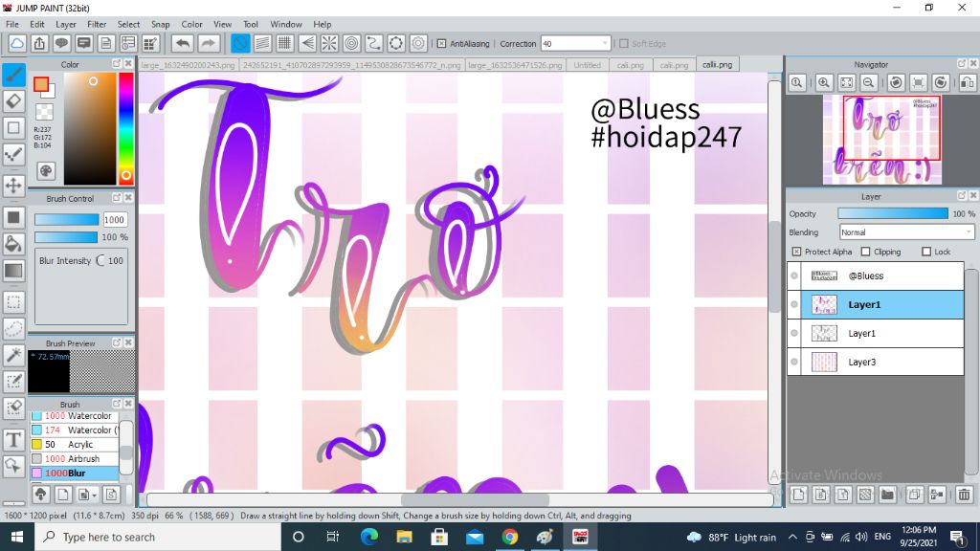Select the Text tool
The height and width of the screenshot is (551, 980).
point(13,440)
